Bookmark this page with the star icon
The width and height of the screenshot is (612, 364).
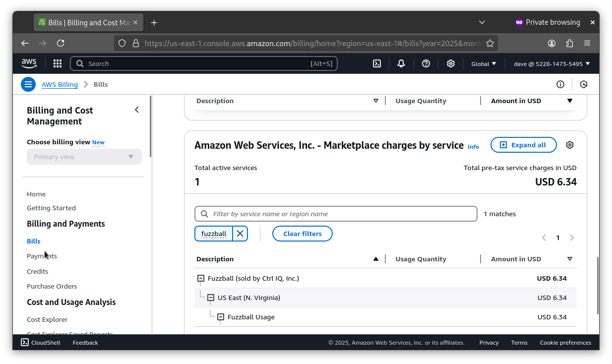tap(490, 43)
